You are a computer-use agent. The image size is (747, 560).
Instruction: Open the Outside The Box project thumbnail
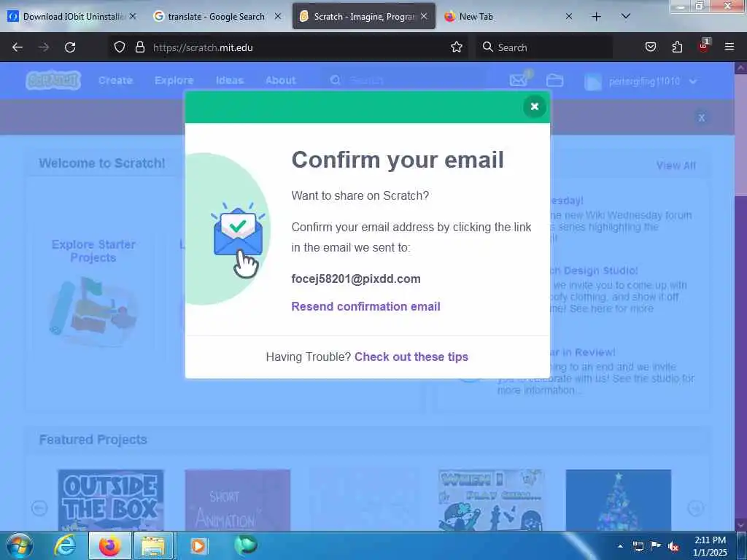[x=111, y=500]
